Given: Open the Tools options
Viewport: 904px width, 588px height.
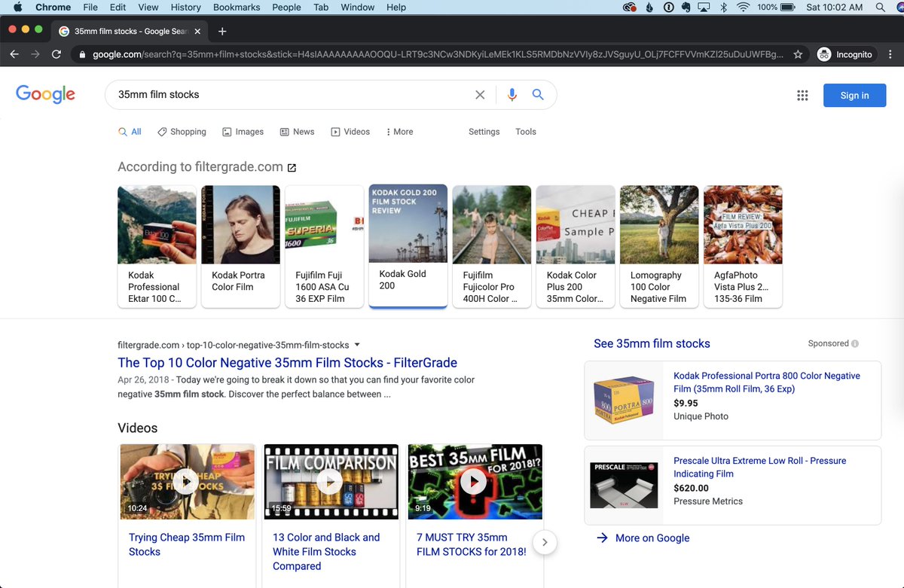Looking at the screenshot, I should pyautogui.click(x=526, y=132).
